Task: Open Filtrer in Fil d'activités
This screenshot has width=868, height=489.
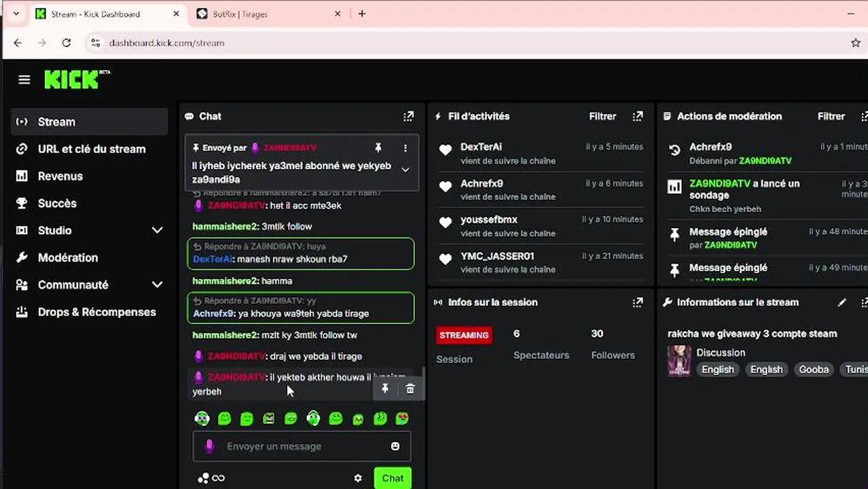Action: tap(602, 116)
